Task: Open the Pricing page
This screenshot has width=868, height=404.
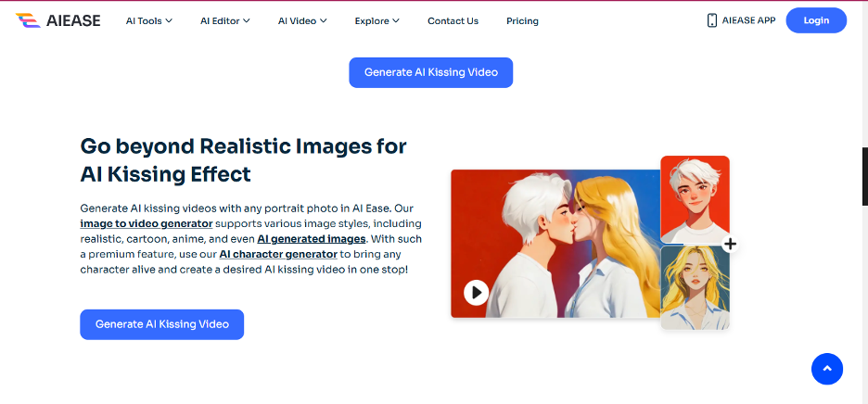Action: tap(522, 21)
